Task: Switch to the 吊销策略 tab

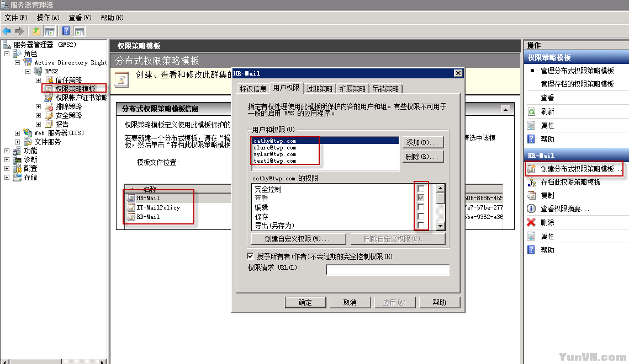Action: [385, 89]
